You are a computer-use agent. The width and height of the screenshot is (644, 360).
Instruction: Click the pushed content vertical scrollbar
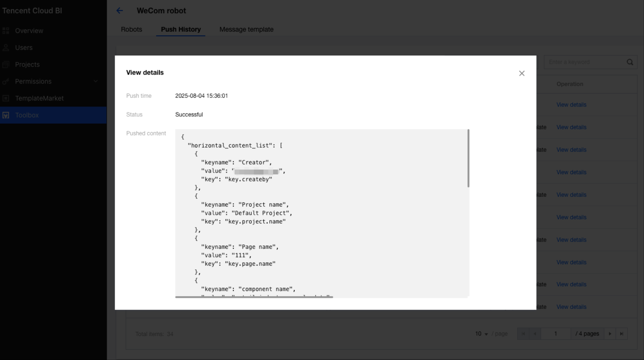[468, 158]
